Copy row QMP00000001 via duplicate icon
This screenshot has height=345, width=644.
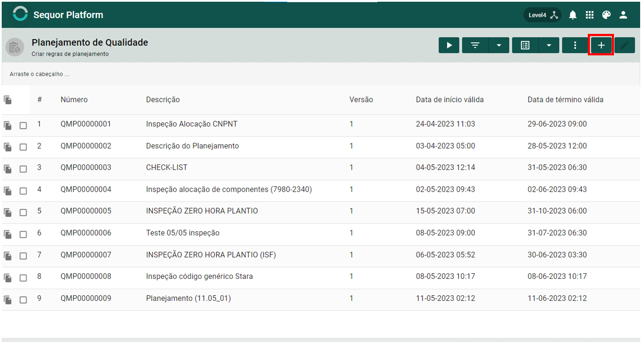(x=8, y=125)
